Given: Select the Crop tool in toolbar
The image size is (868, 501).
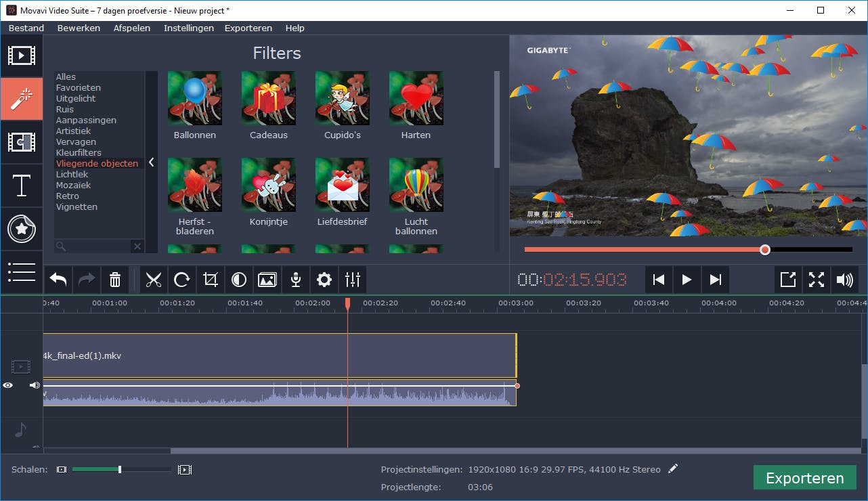Looking at the screenshot, I should [x=211, y=280].
